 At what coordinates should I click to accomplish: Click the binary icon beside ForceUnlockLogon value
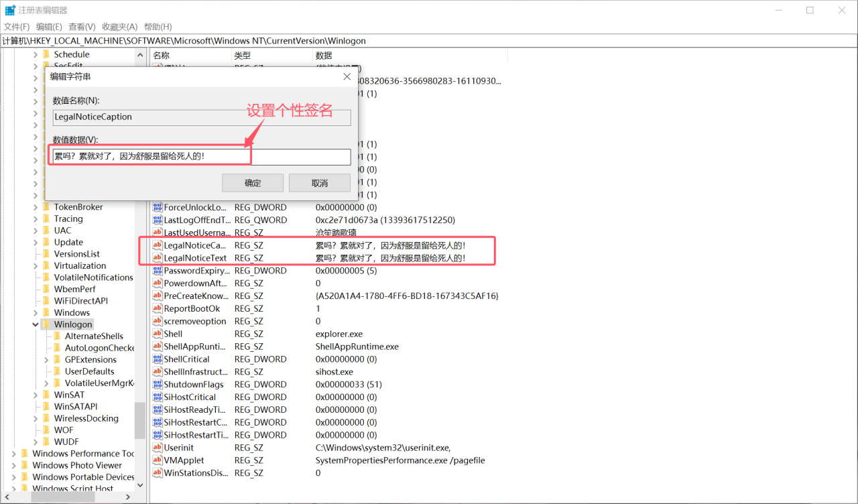pos(158,207)
